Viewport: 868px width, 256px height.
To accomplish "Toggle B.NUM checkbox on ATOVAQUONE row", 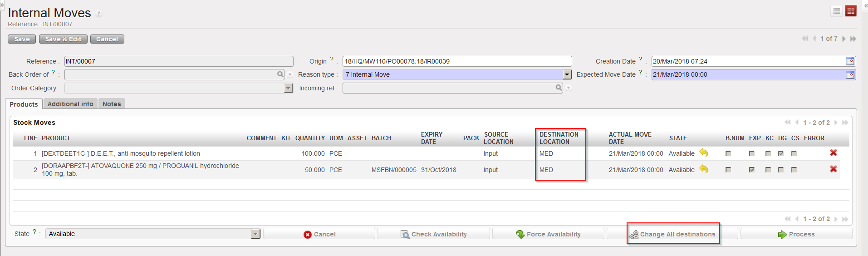I will 728,170.
